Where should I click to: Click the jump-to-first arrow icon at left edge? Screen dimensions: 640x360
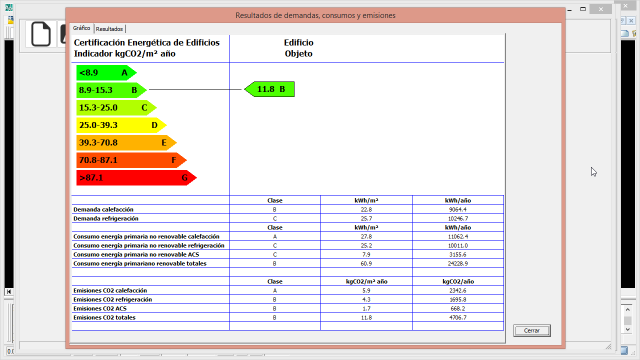click(x=9, y=291)
